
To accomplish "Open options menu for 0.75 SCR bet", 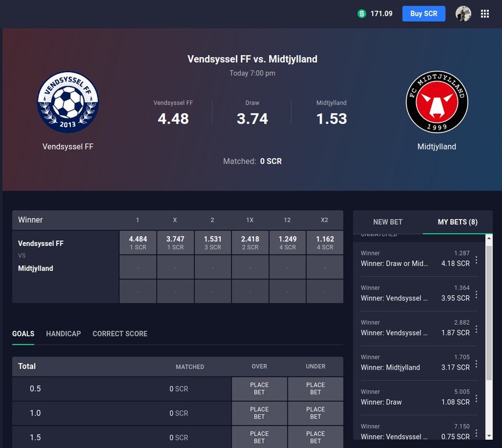I will click(476, 433).
